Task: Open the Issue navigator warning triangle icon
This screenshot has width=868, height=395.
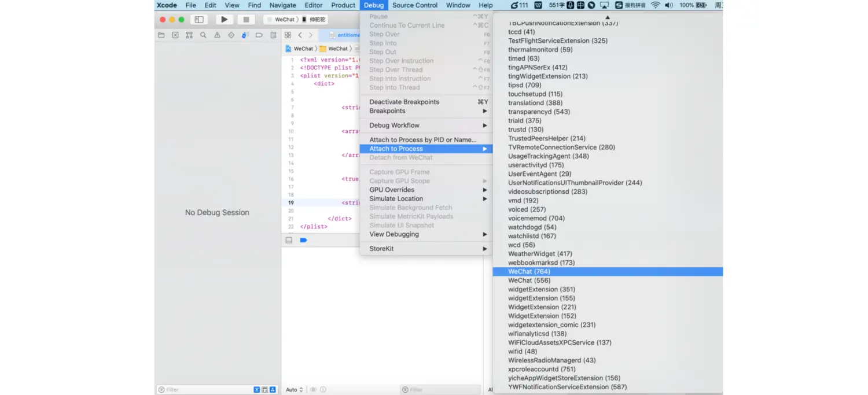Action: coord(217,35)
